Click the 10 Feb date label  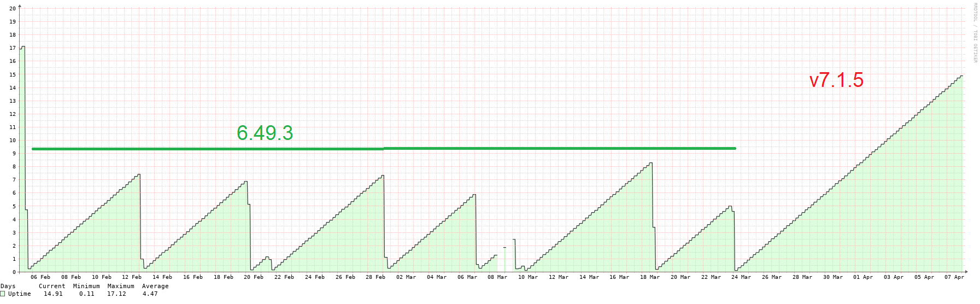point(102,277)
